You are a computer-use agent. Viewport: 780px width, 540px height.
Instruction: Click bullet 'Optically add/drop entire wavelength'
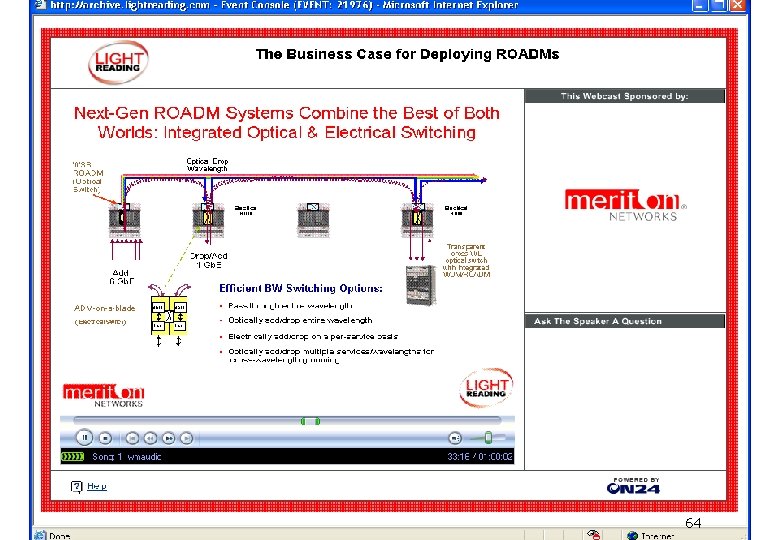pos(300,320)
